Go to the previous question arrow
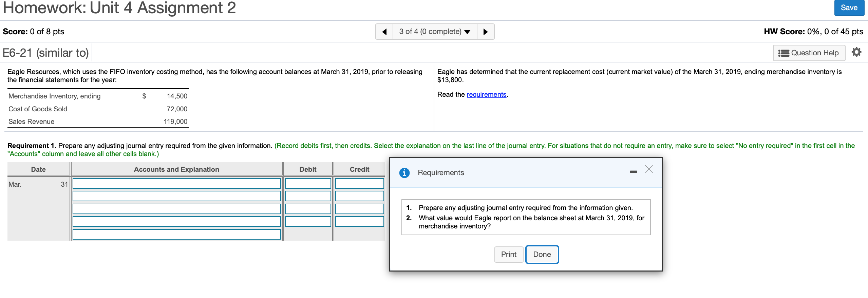868x298 pixels. point(384,32)
